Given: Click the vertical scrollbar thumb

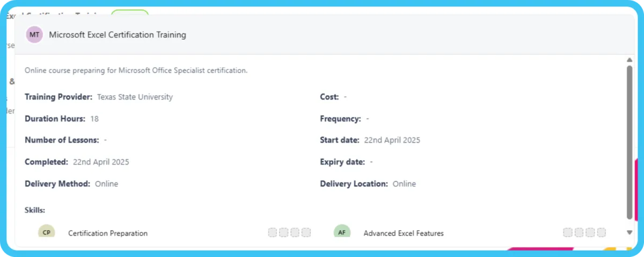Looking at the screenshot, I should click(x=630, y=142).
